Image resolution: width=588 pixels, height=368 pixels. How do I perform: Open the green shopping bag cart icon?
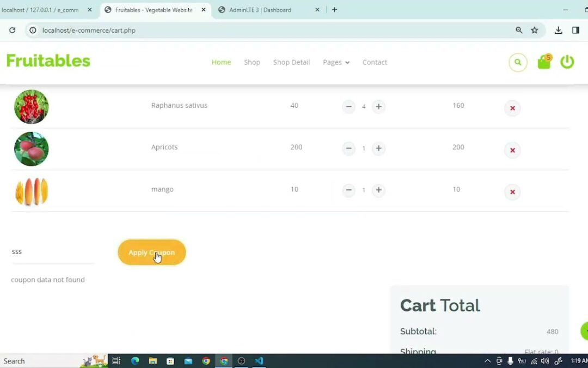point(544,62)
